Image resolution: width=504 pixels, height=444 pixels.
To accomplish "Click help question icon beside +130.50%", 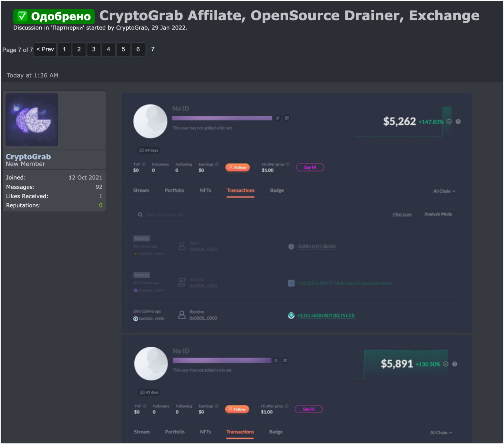I will 455,364.
